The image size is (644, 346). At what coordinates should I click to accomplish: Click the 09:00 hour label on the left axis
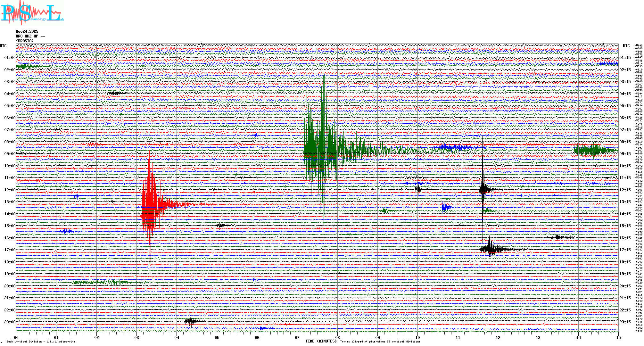[x=10, y=154]
